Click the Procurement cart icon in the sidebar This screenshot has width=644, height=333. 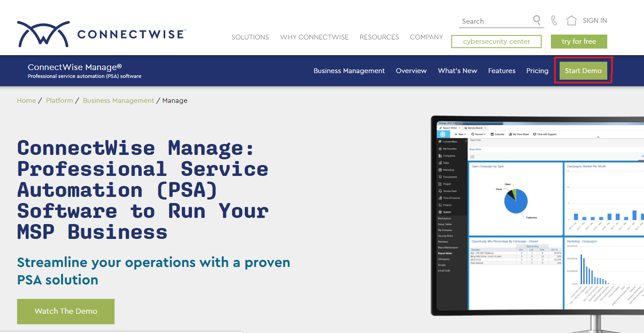440,177
